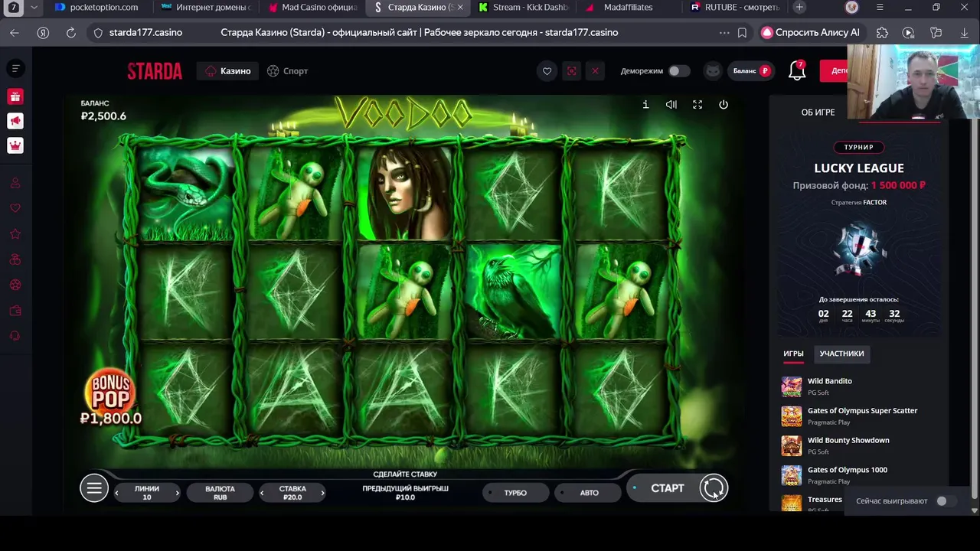This screenshot has width=980, height=551.
Task: Click the game power-off icon
Action: [x=724, y=105]
